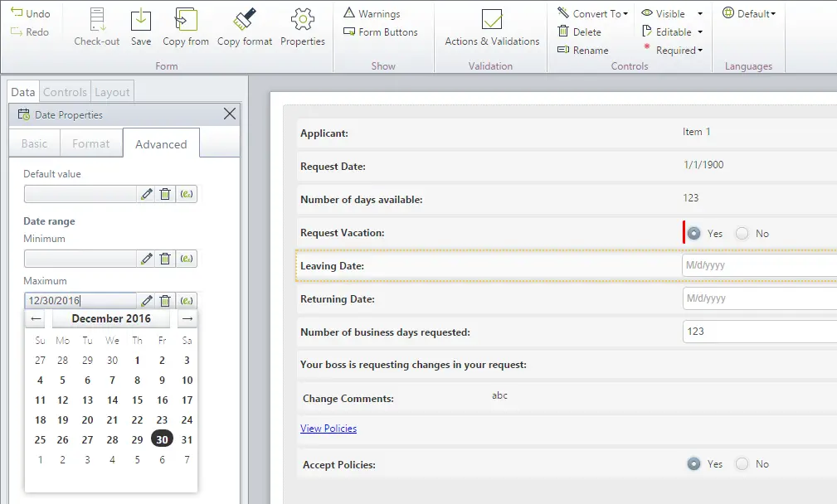This screenshot has width=837, height=504.
Task: Open expression editor for Minimum date
Action: point(187,259)
